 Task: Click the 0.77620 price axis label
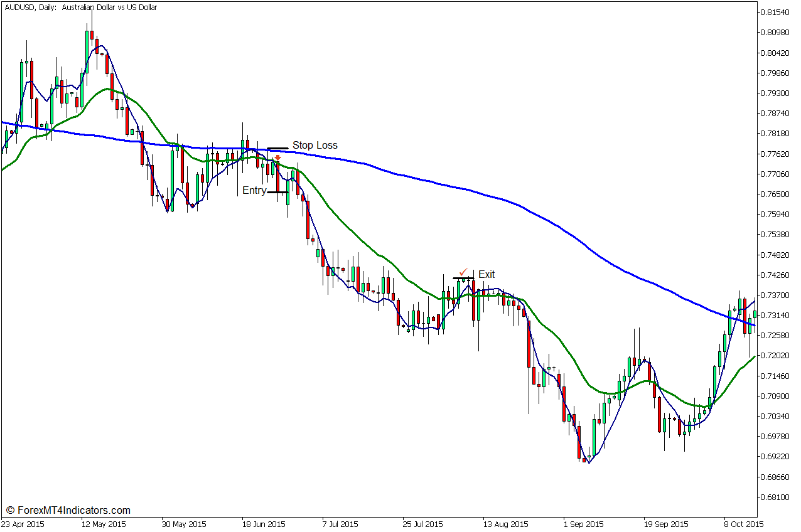(775, 154)
